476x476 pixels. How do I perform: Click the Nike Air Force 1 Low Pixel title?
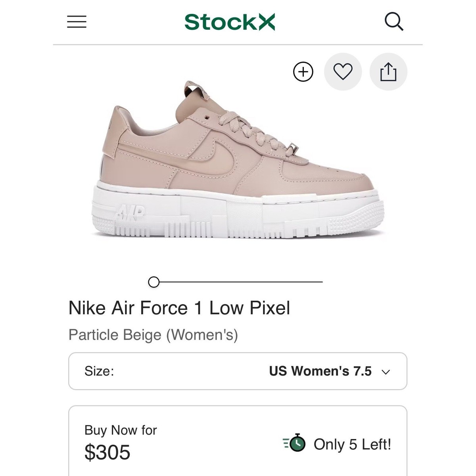[179, 308]
